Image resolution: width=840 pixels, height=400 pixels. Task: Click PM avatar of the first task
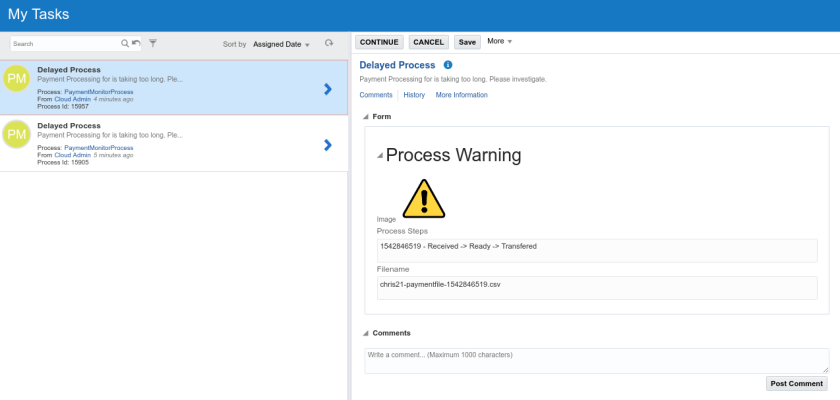[x=17, y=78]
